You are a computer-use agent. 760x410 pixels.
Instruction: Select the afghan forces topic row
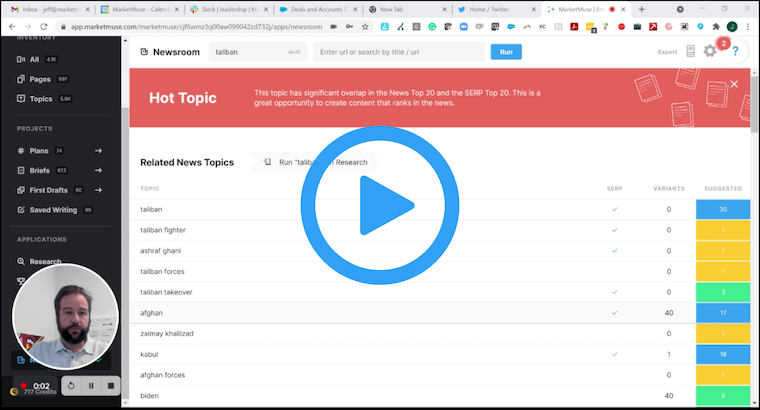(440, 375)
